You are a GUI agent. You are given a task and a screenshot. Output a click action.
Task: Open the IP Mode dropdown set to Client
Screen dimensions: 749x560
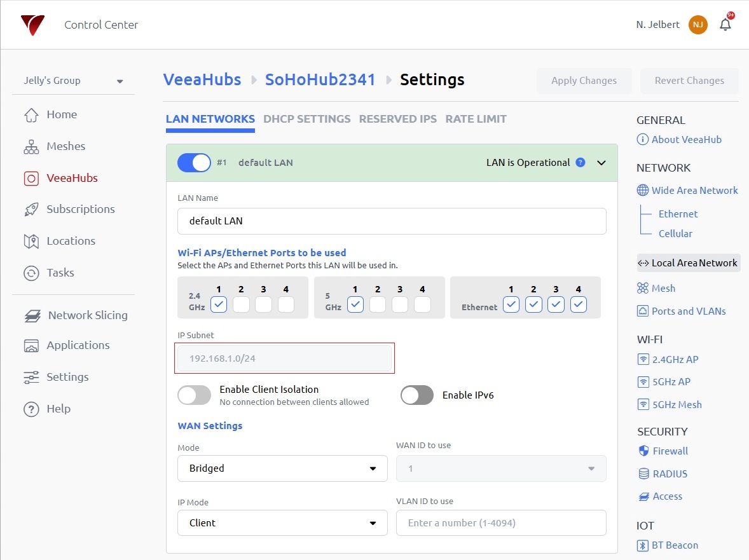(282, 522)
